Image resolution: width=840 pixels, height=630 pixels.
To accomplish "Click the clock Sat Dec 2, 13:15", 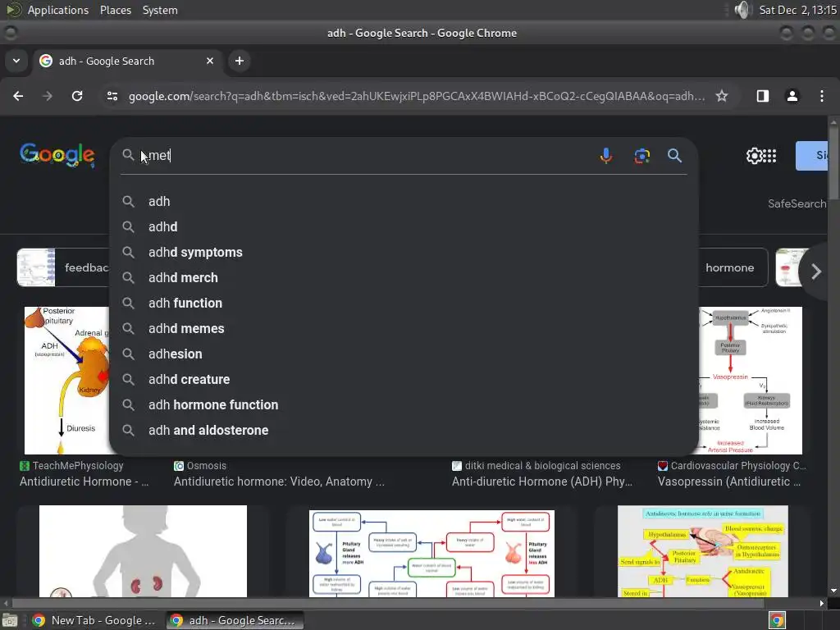I will [x=797, y=10].
